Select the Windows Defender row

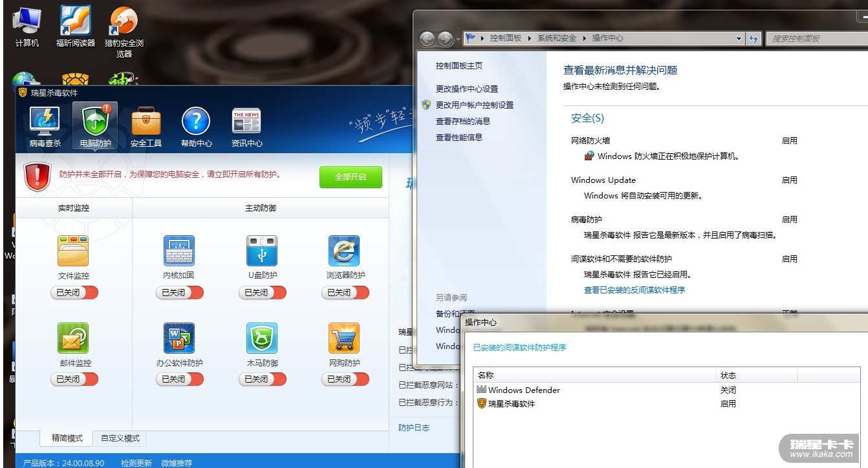pos(666,390)
